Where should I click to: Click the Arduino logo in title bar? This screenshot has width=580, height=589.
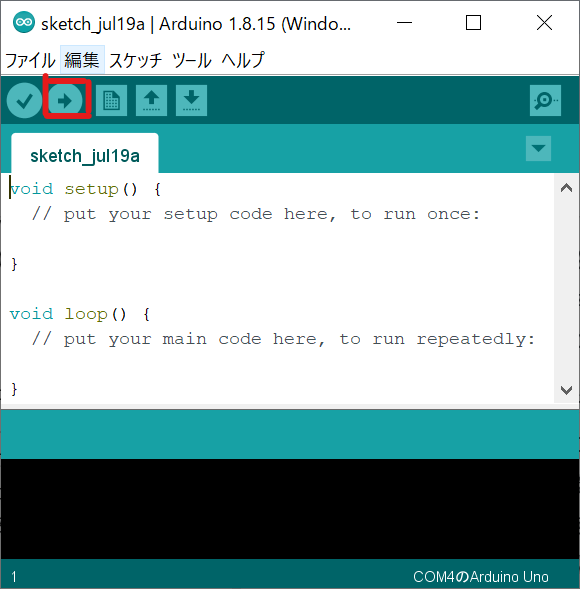24,23
